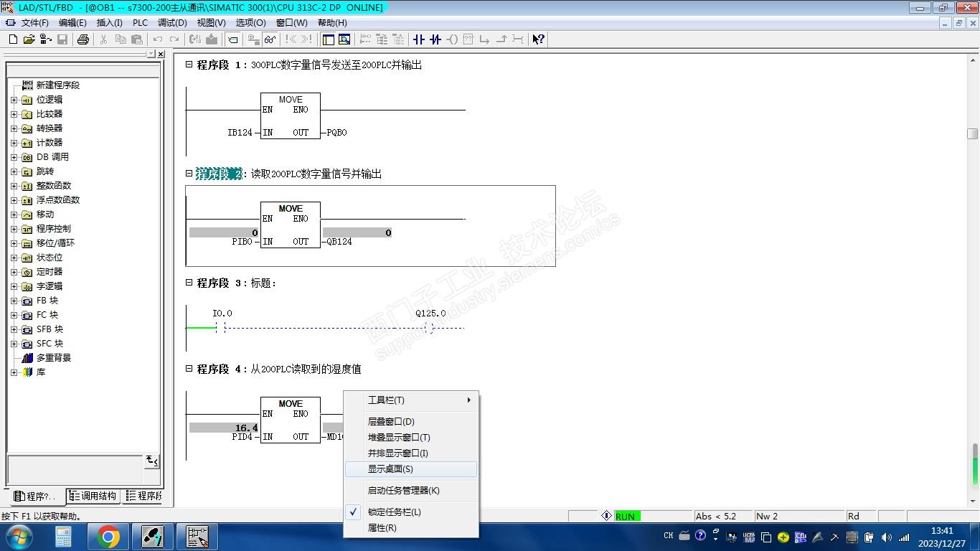Click the context Help arrow icon

[538, 39]
